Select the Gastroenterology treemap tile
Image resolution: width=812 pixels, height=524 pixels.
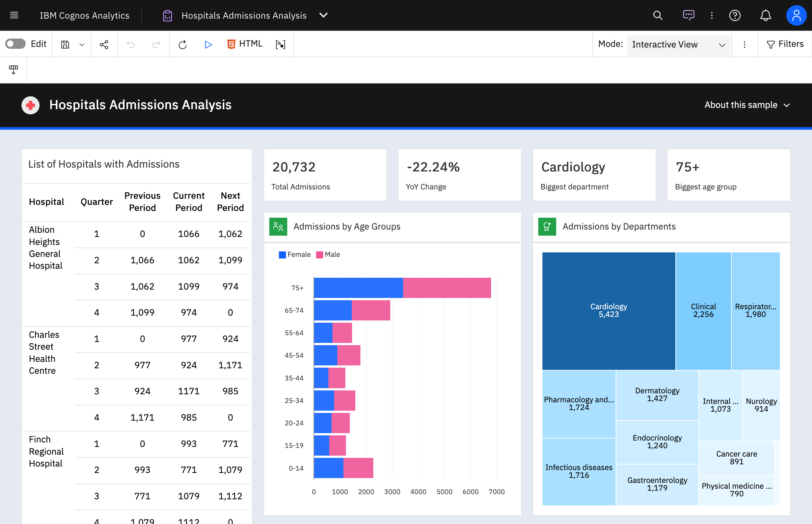click(657, 485)
